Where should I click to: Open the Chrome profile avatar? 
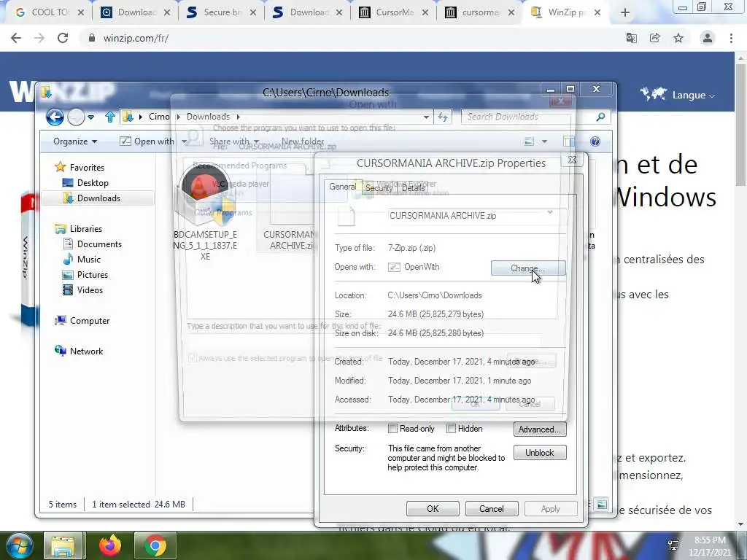[708, 38]
